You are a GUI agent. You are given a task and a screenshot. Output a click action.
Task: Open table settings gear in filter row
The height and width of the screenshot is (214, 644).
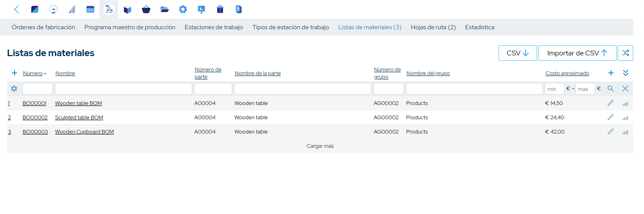(x=14, y=88)
